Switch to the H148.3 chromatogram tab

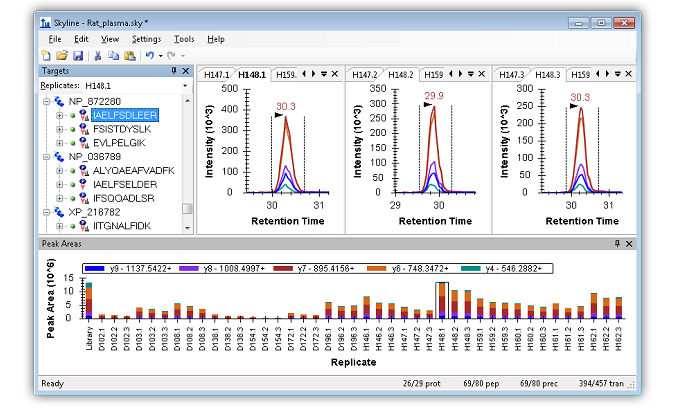point(547,75)
